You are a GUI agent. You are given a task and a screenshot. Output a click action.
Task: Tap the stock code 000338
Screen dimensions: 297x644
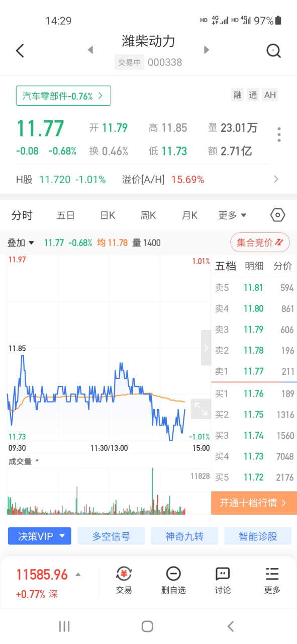point(165,62)
